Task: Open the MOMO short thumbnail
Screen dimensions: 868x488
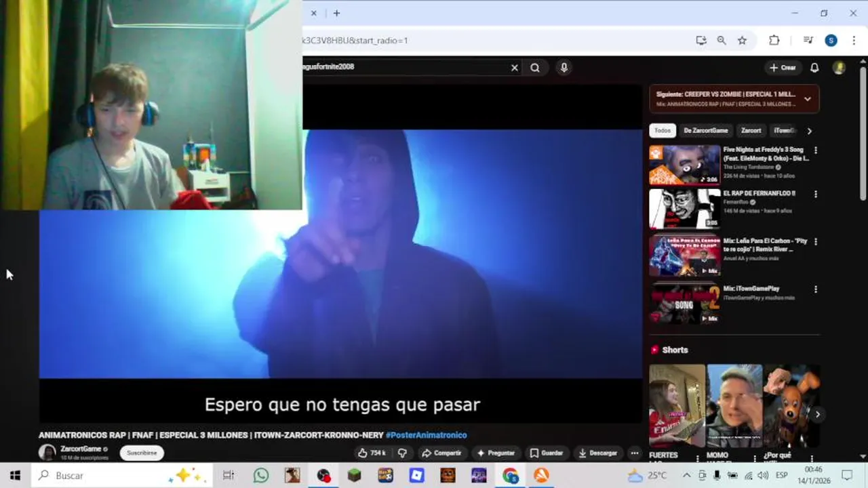Action: pos(734,406)
